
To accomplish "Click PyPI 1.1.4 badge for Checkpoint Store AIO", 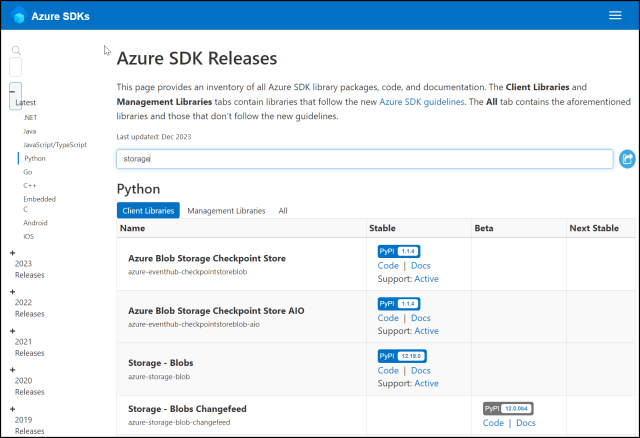I will tap(398, 303).
